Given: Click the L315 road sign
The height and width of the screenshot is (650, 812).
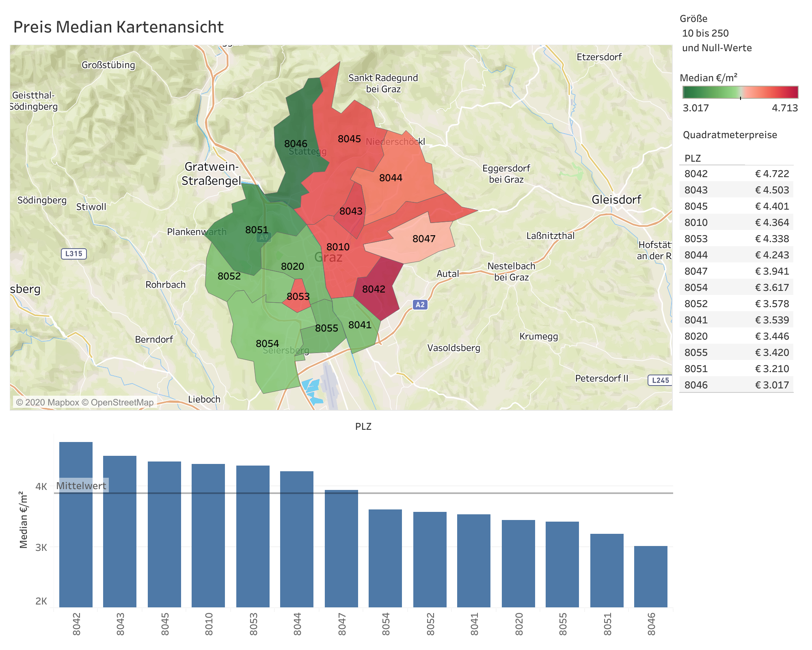Looking at the screenshot, I should coord(74,254).
